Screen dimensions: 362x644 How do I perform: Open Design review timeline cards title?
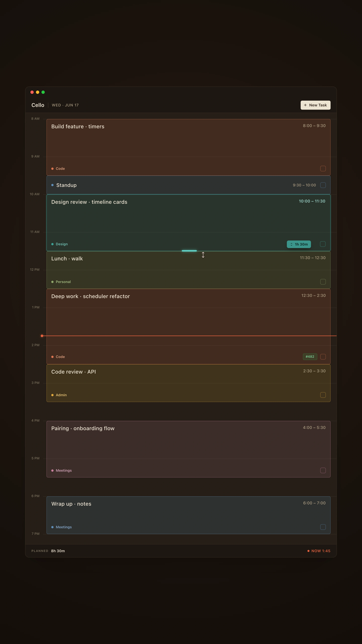point(89,202)
